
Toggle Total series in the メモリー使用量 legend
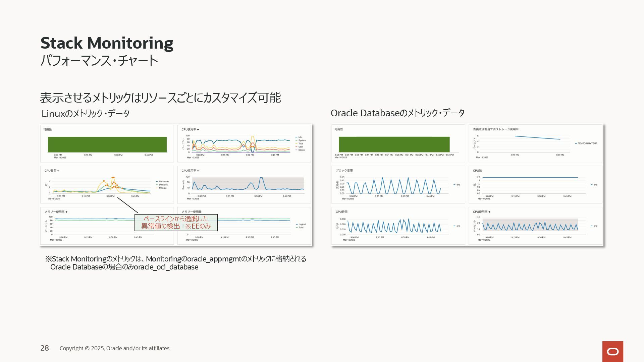tap(300, 228)
